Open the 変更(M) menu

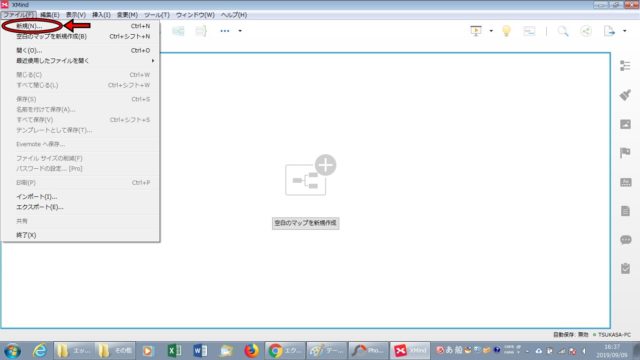click(127, 15)
